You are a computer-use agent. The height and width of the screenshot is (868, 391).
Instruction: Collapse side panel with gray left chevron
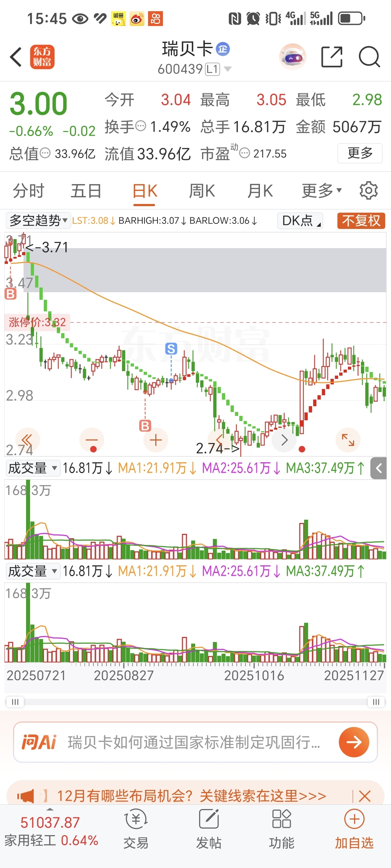(x=379, y=468)
